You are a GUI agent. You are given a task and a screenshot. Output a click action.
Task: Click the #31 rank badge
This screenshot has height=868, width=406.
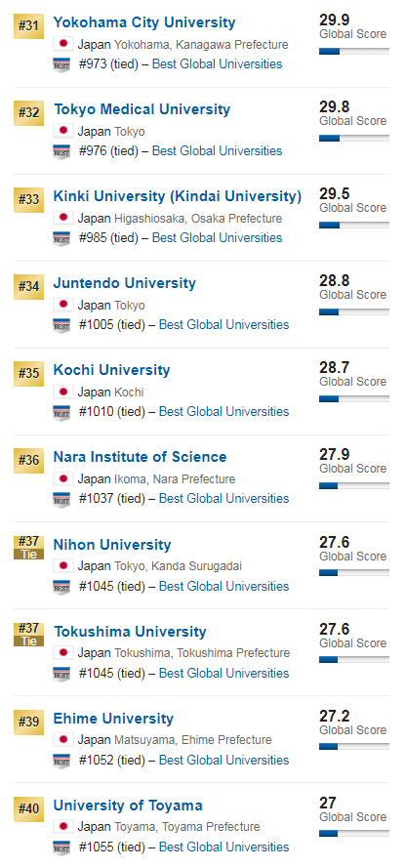pos(28,26)
